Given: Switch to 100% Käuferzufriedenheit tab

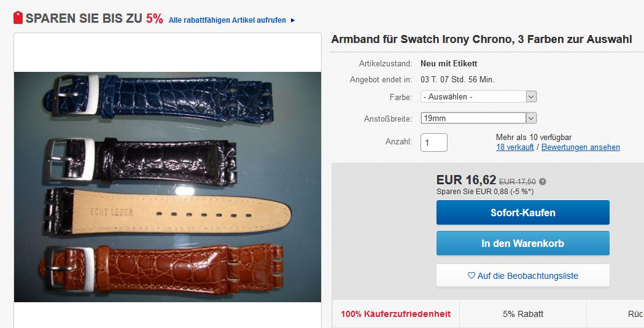Looking at the screenshot, I should (395, 314).
